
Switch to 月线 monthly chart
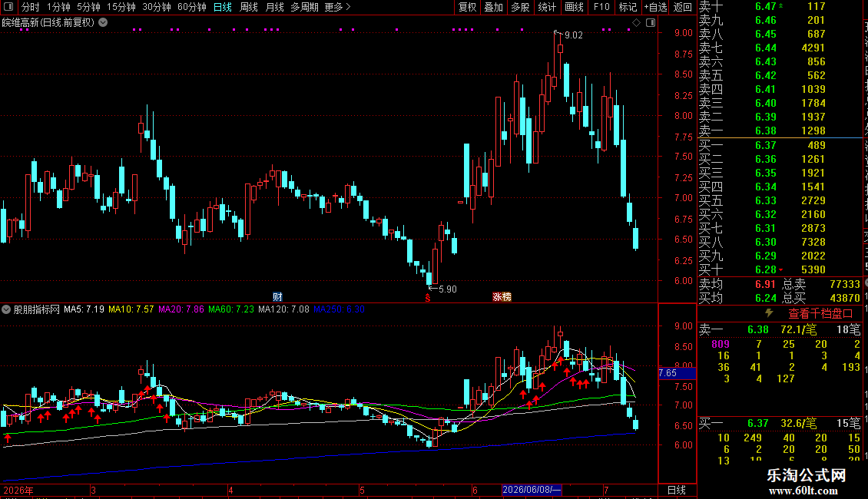tap(274, 7)
